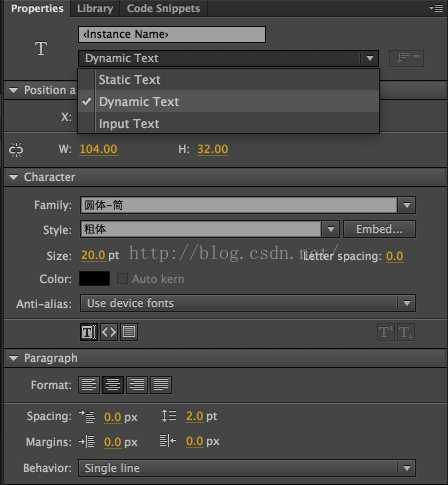Open the text Color swatch
Viewport: 448px width, 485px height.
(94, 279)
